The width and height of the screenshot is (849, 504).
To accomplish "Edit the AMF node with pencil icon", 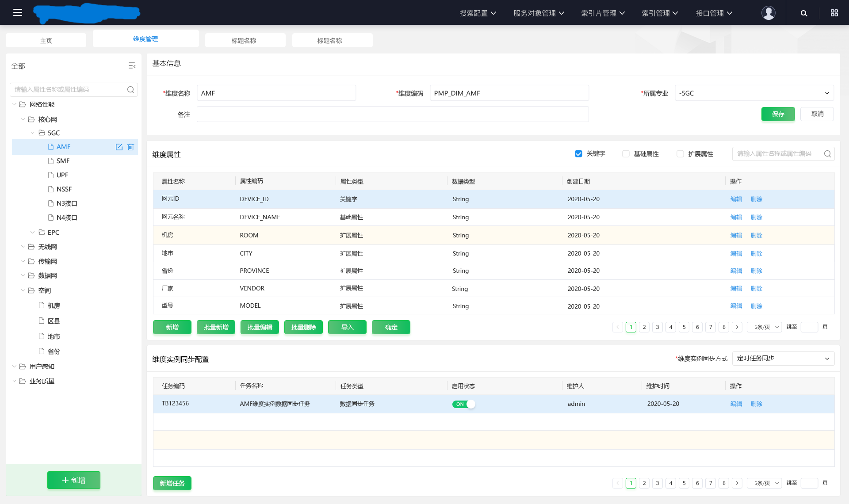I will (119, 147).
